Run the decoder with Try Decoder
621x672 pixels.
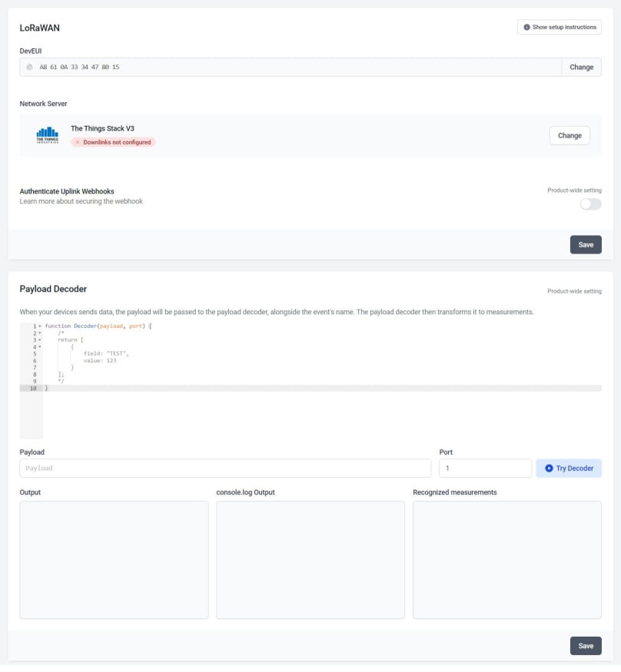tap(569, 468)
